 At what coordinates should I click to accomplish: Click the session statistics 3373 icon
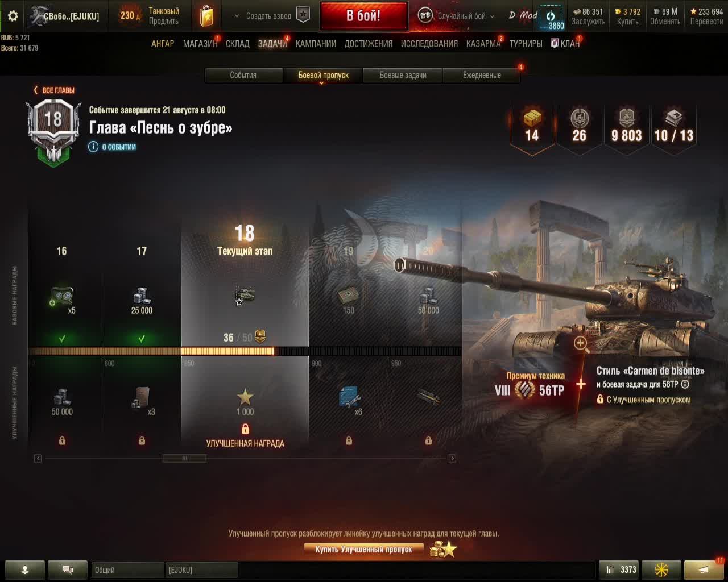[620, 569]
